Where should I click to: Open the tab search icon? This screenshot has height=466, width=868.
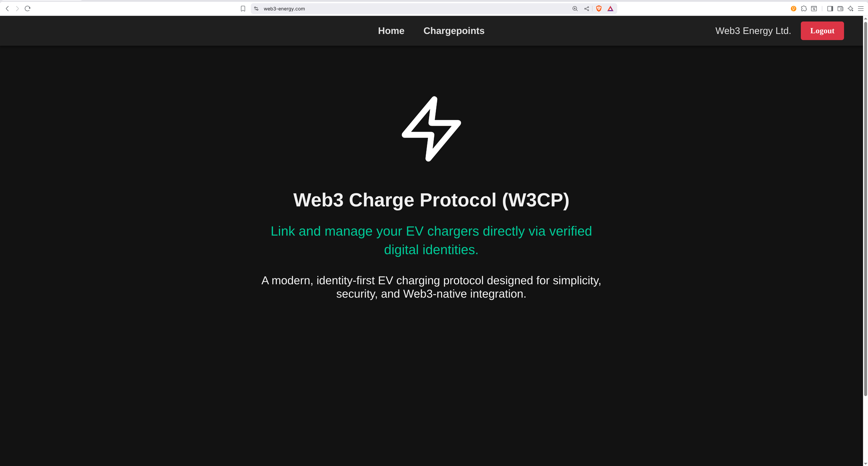[x=814, y=9]
